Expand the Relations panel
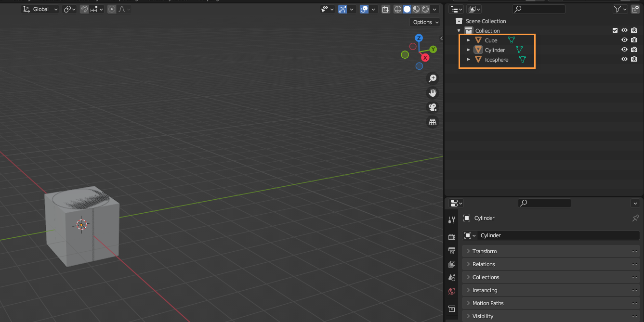The height and width of the screenshot is (322, 644). (x=551, y=264)
